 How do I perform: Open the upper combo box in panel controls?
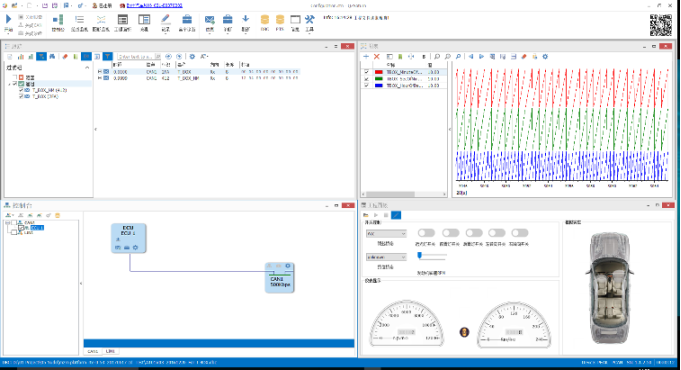(386, 234)
